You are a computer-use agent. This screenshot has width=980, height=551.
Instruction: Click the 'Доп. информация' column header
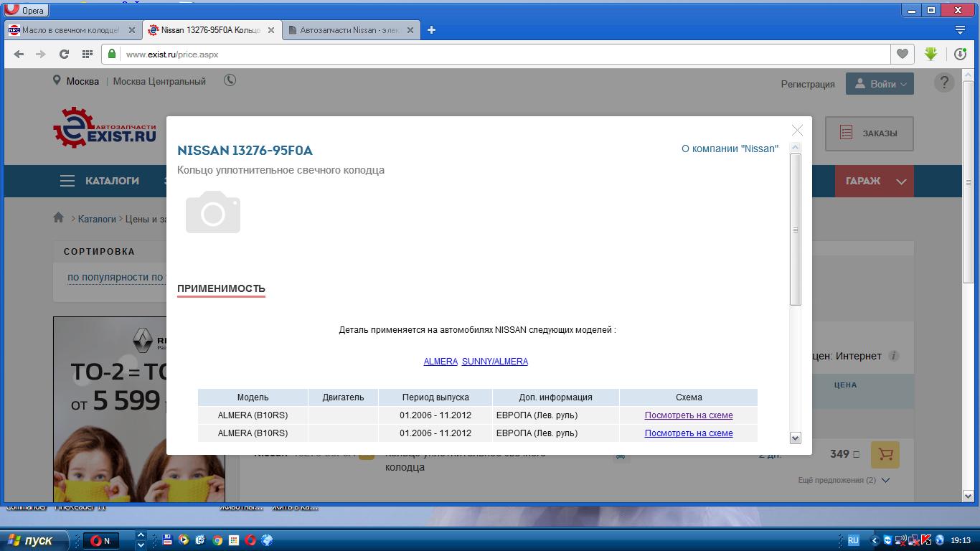coord(556,397)
